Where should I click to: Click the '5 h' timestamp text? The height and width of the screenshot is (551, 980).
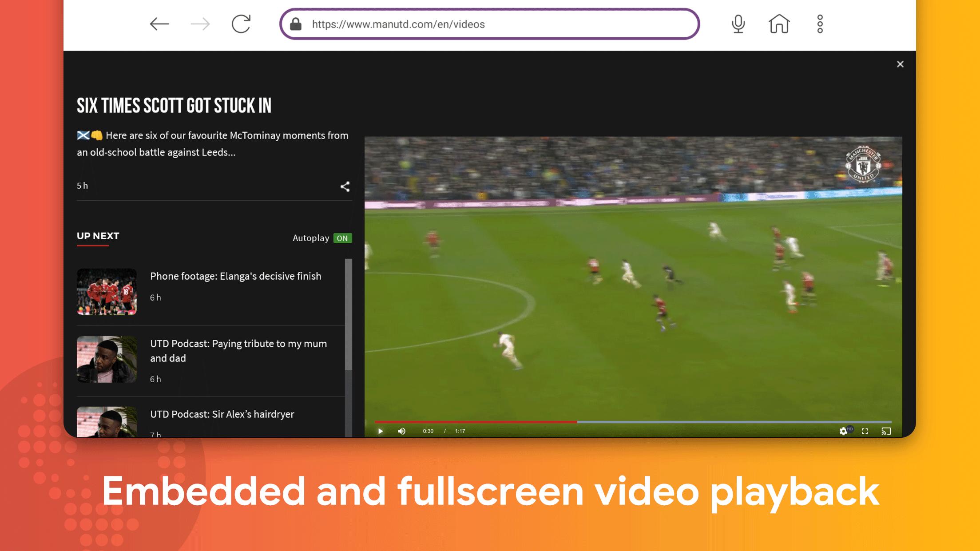pyautogui.click(x=83, y=186)
